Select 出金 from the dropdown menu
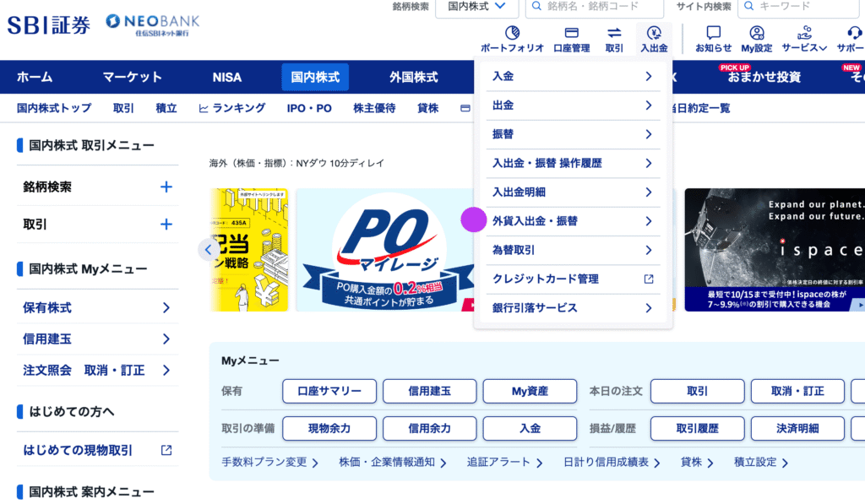Image resolution: width=865 pixels, height=504 pixels. pyautogui.click(x=573, y=106)
